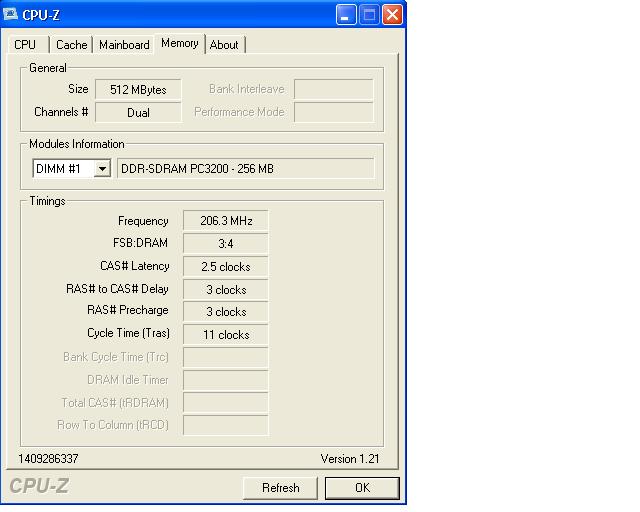Click the 2.5 clocks CAS latency value
640x512 pixels.
tap(226, 267)
